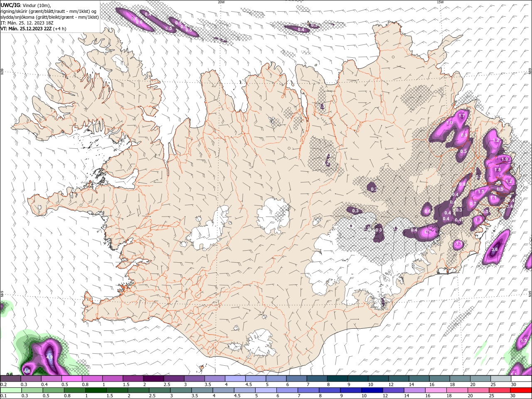
Task: Click the 0.7 snowfall value in the east
Action: click(473, 204)
